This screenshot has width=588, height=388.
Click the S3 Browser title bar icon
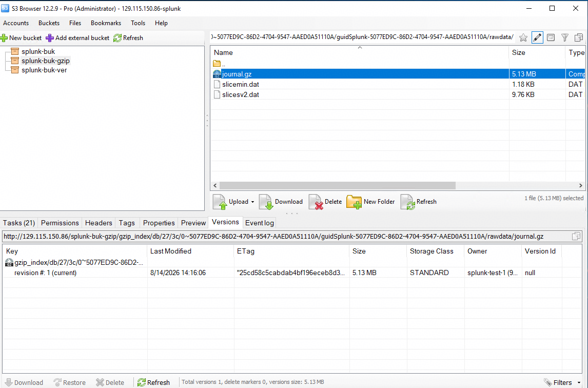pos(5,8)
